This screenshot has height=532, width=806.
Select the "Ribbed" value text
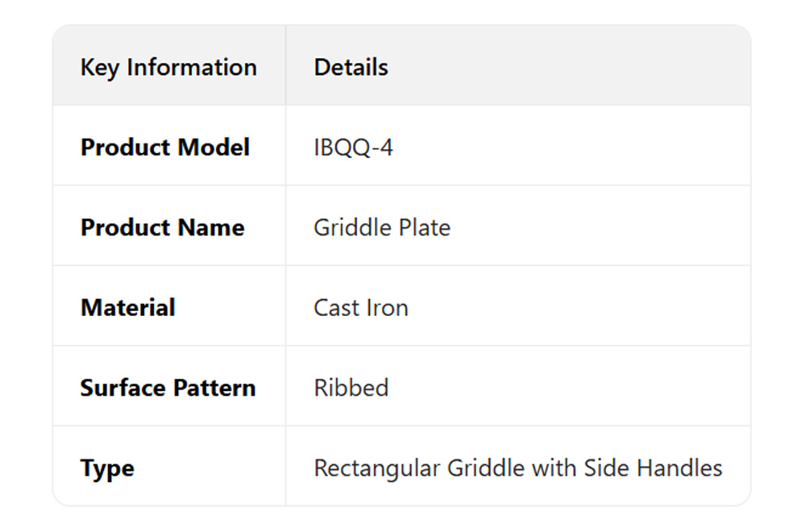[351, 388]
